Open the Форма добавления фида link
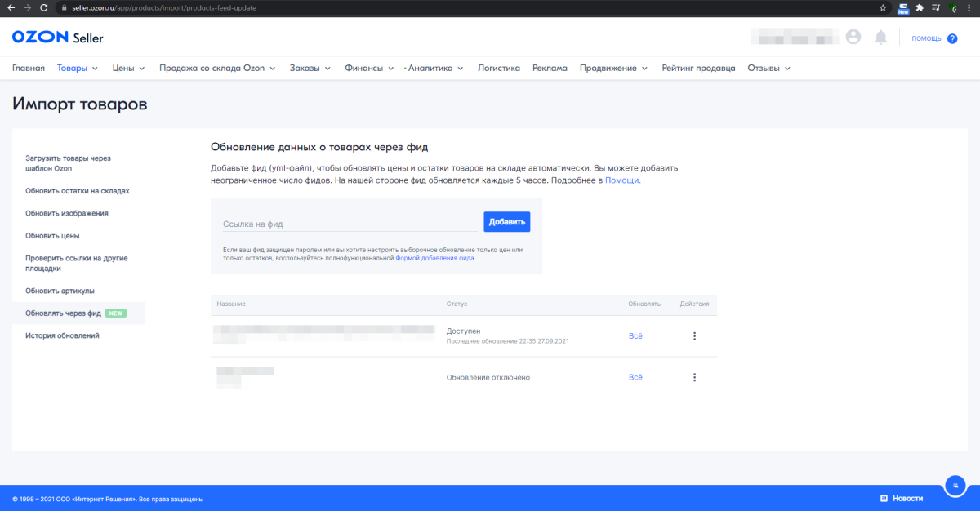The height and width of the screenshot is (511, 980). [434, 258]
